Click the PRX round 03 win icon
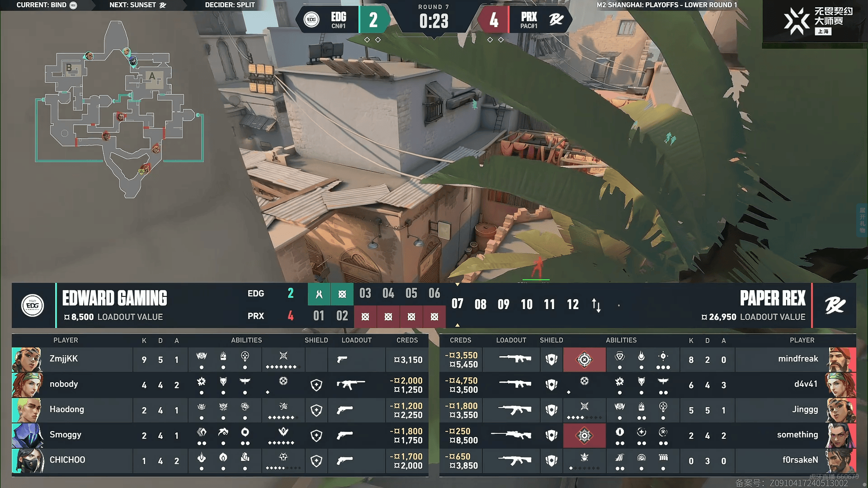The width and height of the screenshot is (868, 488). point(365,317)
